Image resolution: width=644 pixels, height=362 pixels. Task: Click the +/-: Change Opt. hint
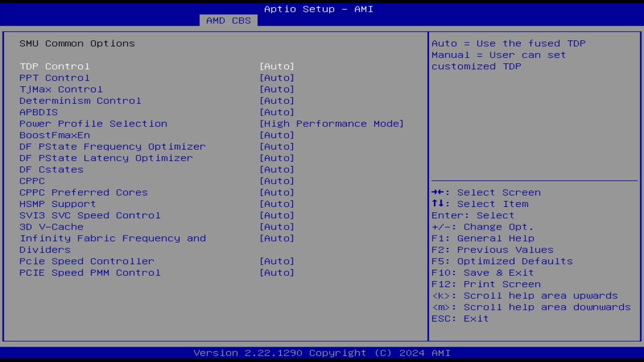click(x=482, y=227)
